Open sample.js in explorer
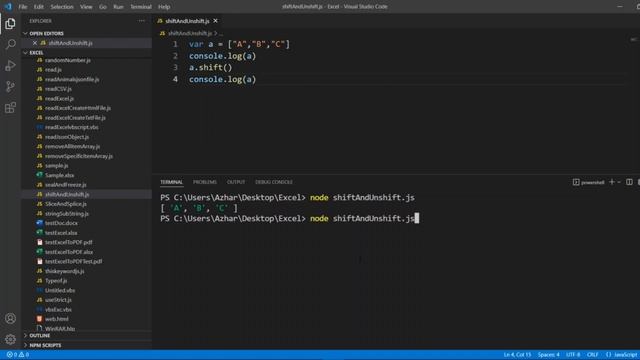Screen dimensions: 640x360 tap(57, 165)
